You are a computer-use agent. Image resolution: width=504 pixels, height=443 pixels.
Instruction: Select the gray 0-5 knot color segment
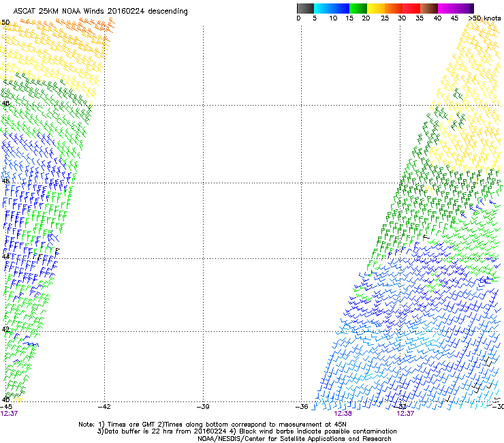[x=305, y=8]
